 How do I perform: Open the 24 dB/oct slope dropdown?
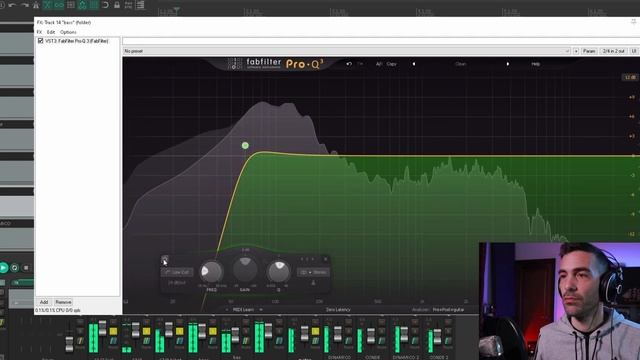[177, 283]
